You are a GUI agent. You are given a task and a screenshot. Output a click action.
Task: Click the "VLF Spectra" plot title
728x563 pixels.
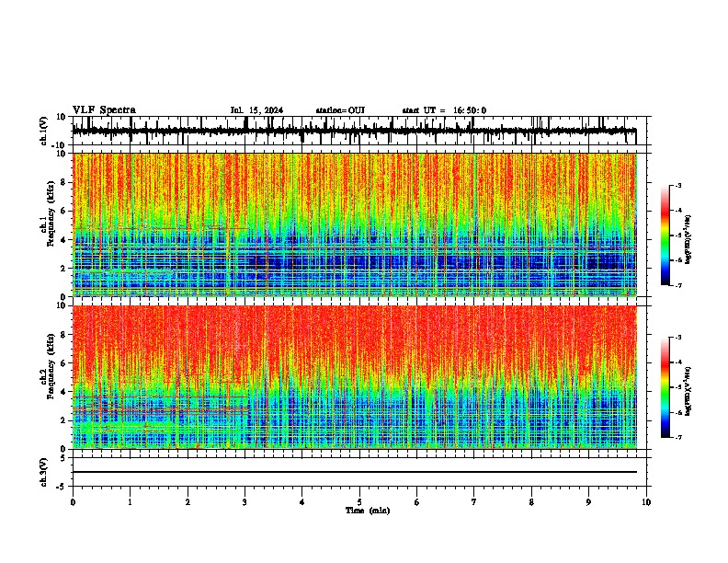click(x=104, y=110)
